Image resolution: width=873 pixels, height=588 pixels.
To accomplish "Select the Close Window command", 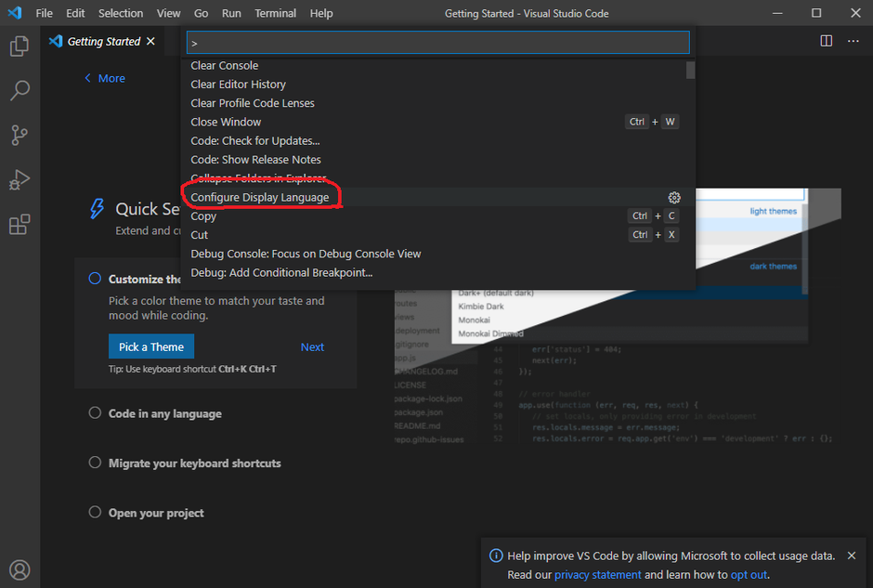I will coord(437,122).
